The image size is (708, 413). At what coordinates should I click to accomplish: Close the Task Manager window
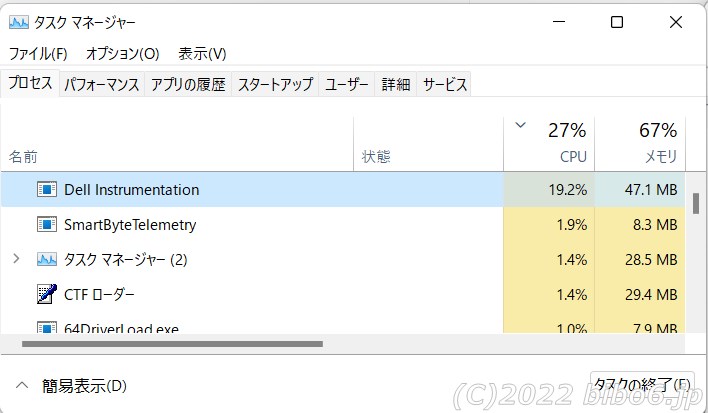pyautogui.click(x=676, y=22)
